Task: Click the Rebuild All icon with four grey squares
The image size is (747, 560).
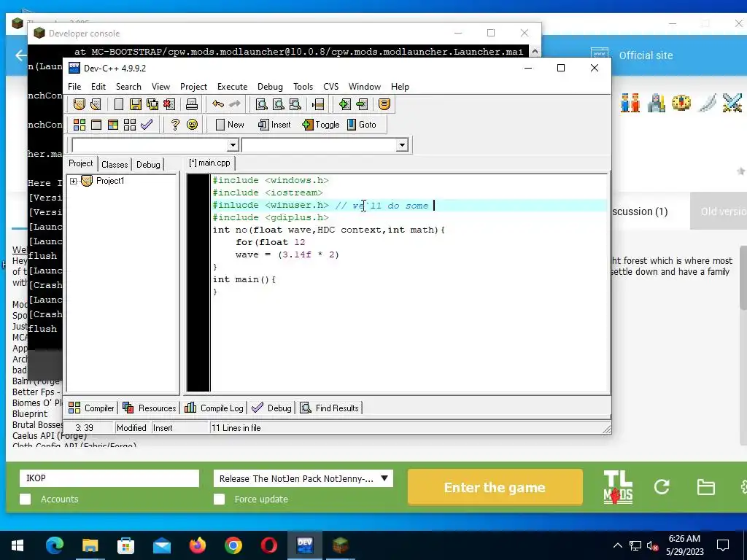Action: tap(130, 125)
